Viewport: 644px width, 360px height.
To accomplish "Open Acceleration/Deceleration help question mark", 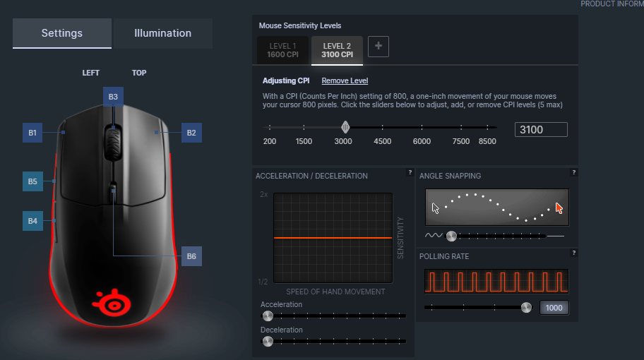I will pyautogui.click(x=410, y=172).
